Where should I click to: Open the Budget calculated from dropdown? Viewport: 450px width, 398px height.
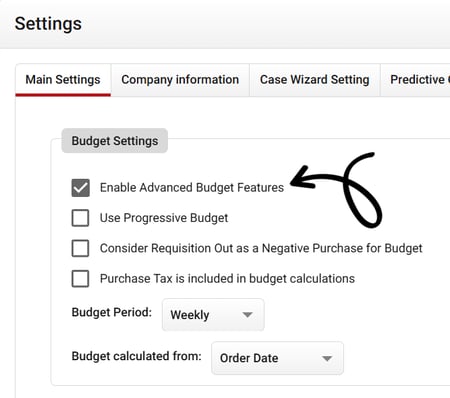277,358
